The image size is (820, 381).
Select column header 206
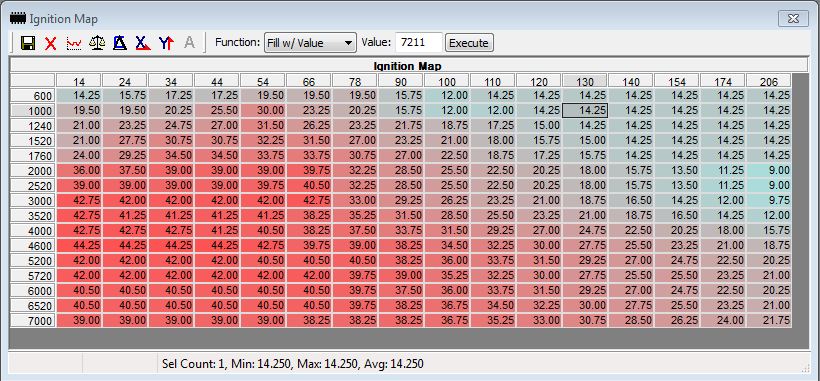tap(769, 81)
